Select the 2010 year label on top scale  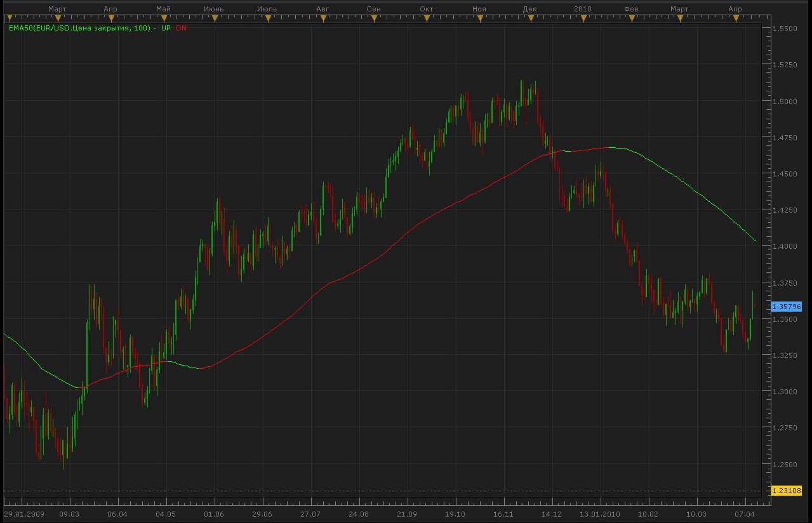582,8
